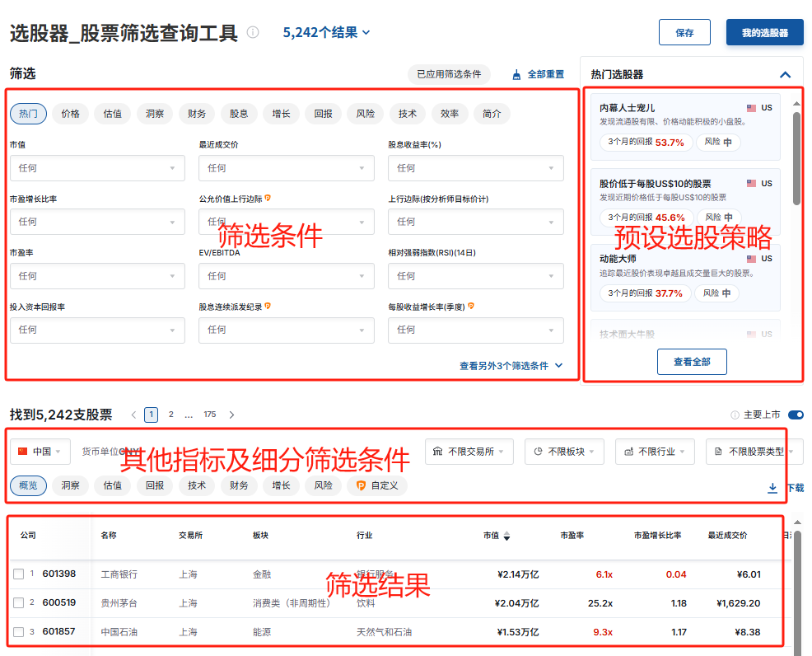Tick the checkbox next to 贵州茅台
This screenshot has height=656, width=812.
[19, 603]
